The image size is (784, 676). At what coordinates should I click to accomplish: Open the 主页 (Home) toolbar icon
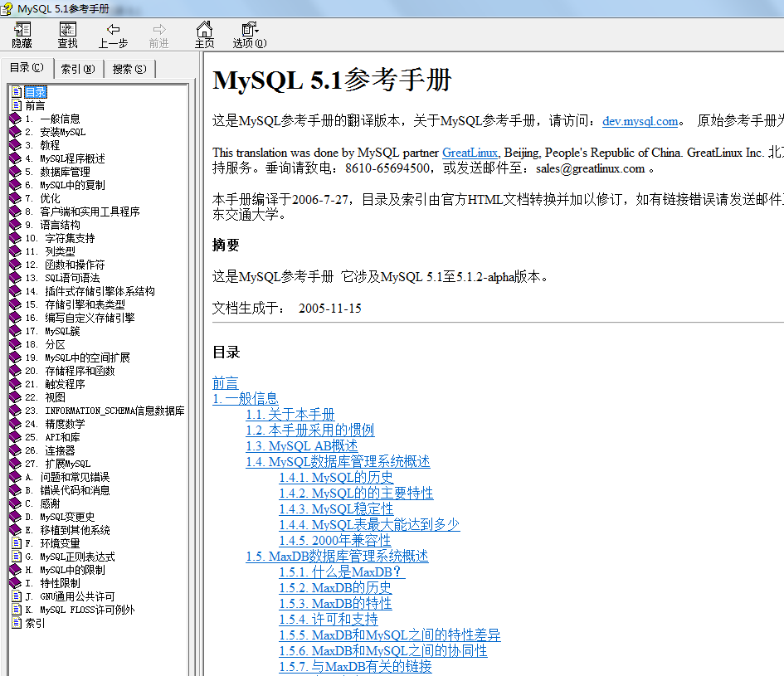pyautogui.click(x=204, y=35)
